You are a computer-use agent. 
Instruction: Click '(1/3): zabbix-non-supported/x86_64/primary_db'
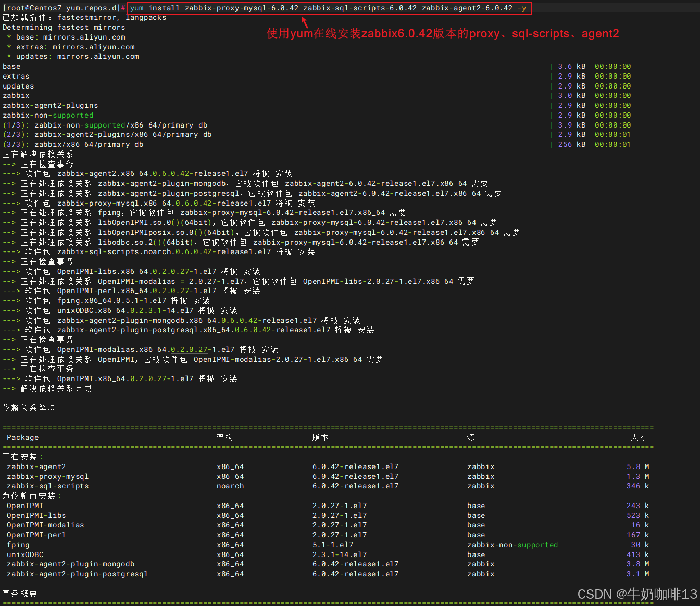[x=105, y=125]
